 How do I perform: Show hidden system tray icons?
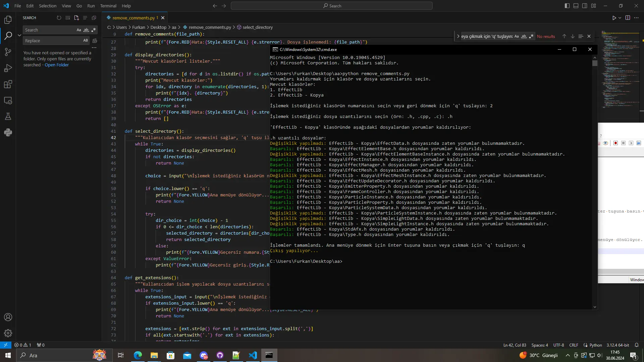click(568, 355)
